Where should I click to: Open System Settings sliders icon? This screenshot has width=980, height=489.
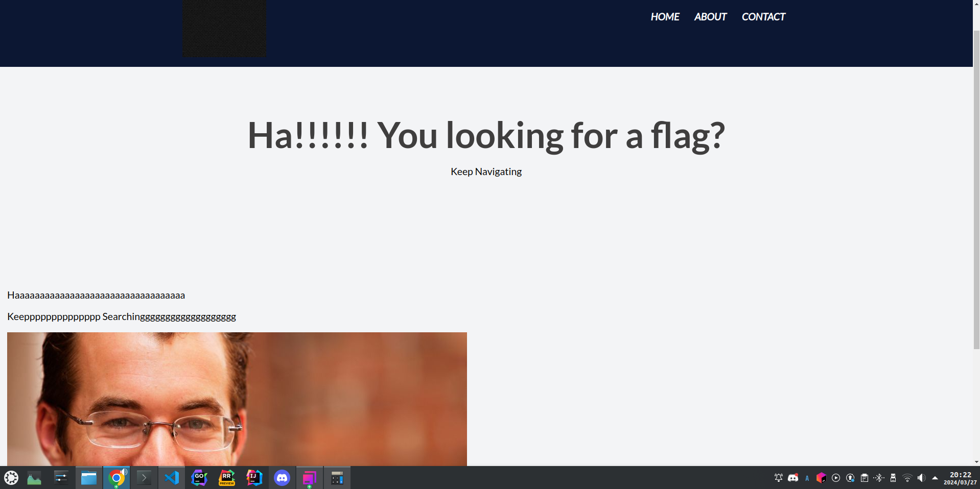click(61, 478)
